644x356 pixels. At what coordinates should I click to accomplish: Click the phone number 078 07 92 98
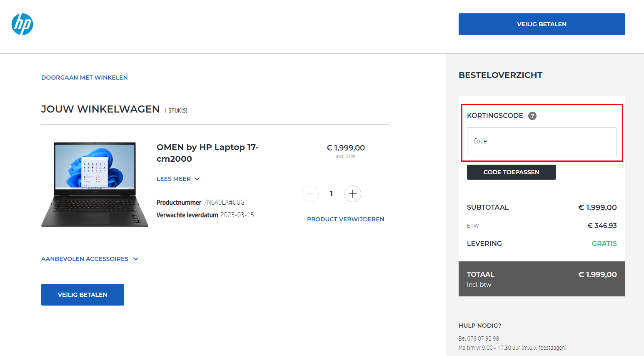[483, 338]
